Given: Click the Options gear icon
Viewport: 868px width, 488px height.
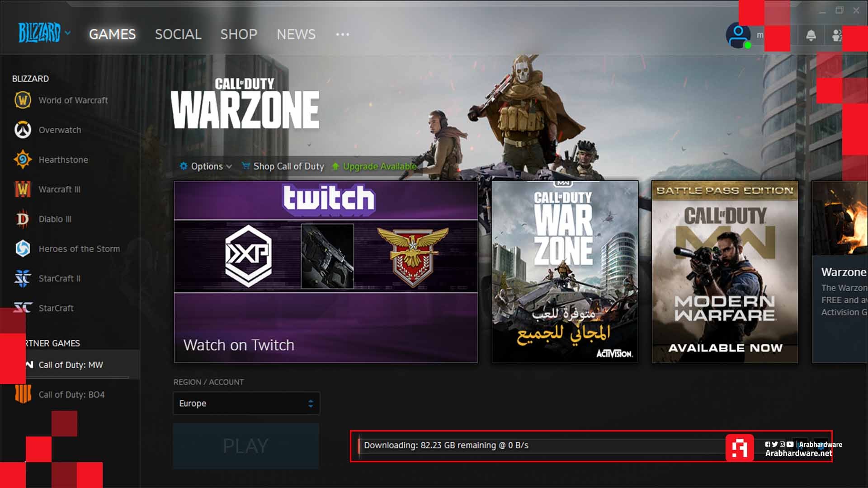Looking at the screenshot, I should tap(183, 166).
